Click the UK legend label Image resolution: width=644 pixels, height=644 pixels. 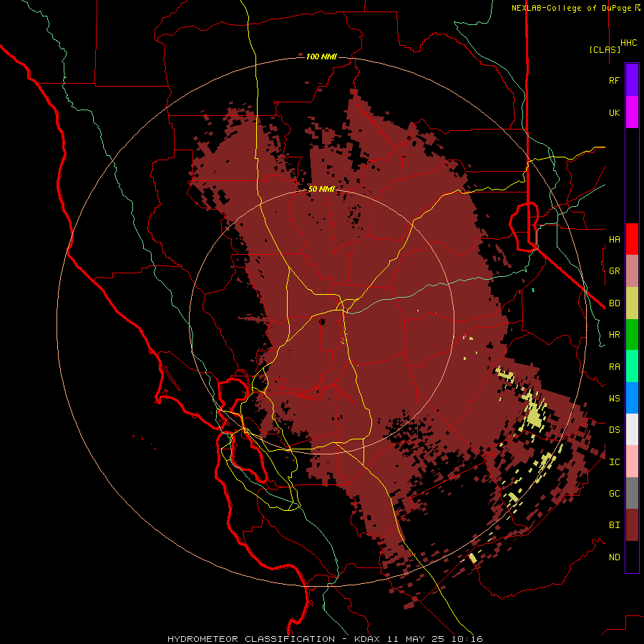pyautogui.click(x=614, y=112)
